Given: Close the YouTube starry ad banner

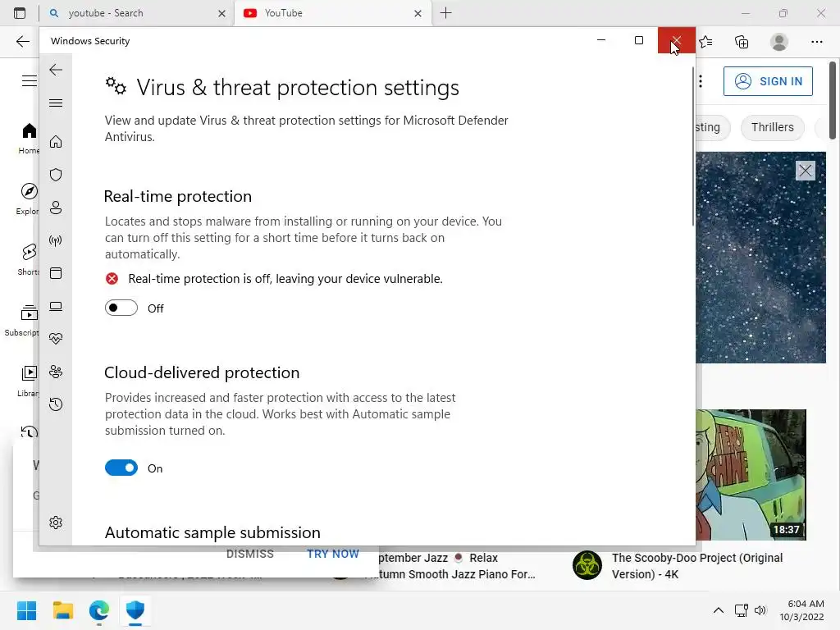Looking at the screenshot, I should (x=806, y=171).
